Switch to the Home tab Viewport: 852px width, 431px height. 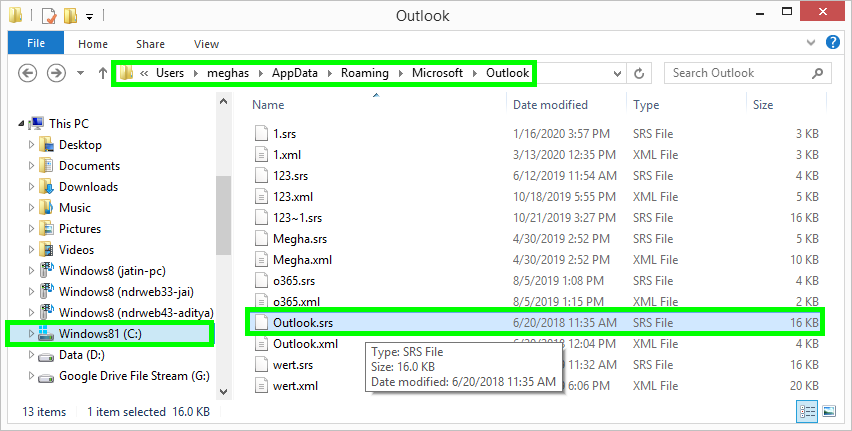(x=93, y=44)
